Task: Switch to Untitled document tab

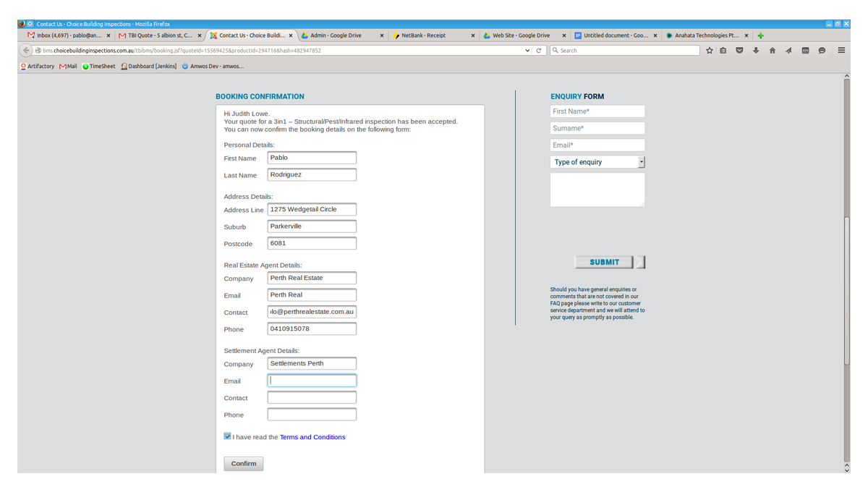Action: (616, 35)
